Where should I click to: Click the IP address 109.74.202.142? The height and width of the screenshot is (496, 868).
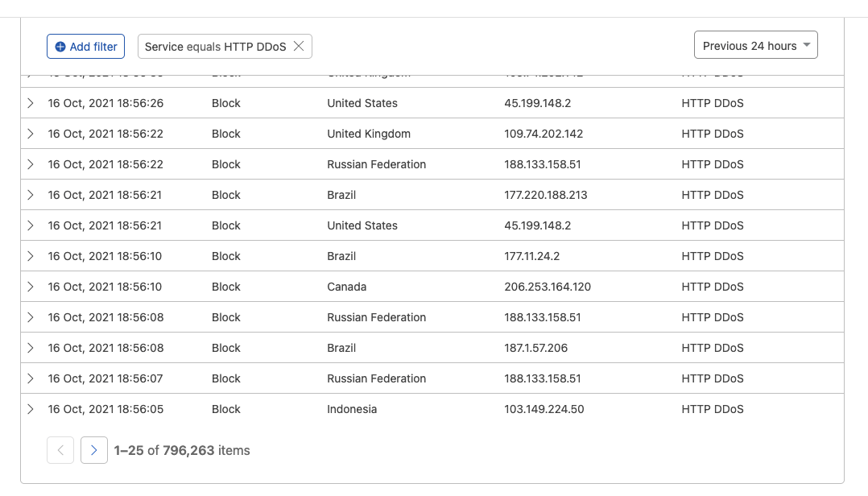tap(544, 134)
